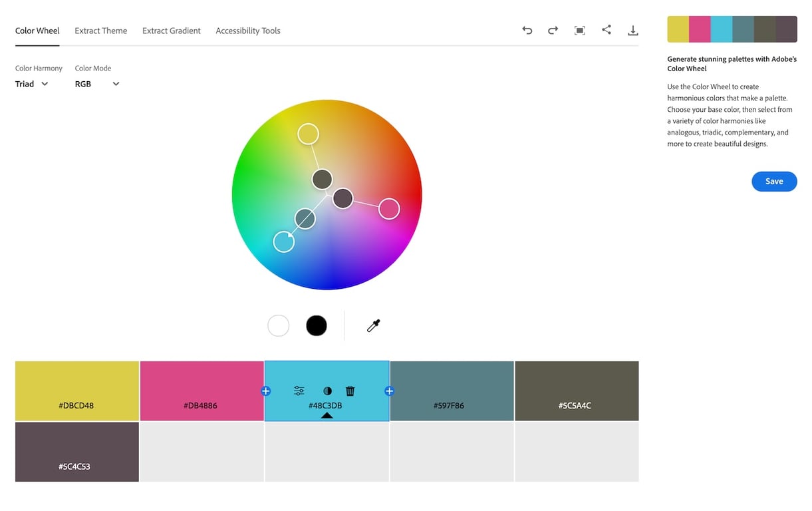
Task: Toggle base color to black
Action: pyautogui.click(x=316, y=325)
